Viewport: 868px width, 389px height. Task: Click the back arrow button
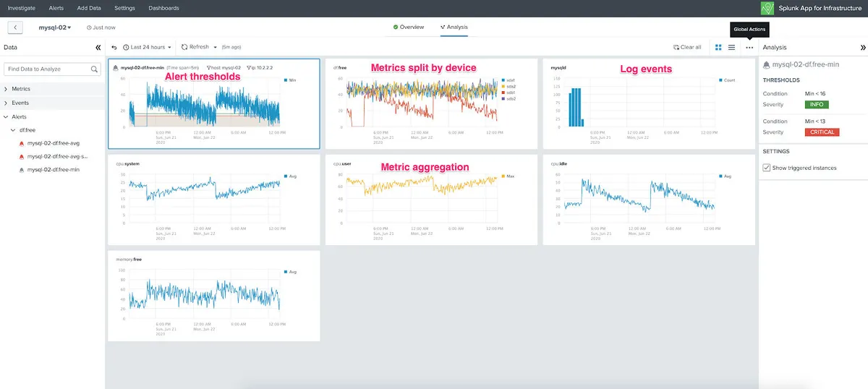pyautogui.click(x=15, y=27)
